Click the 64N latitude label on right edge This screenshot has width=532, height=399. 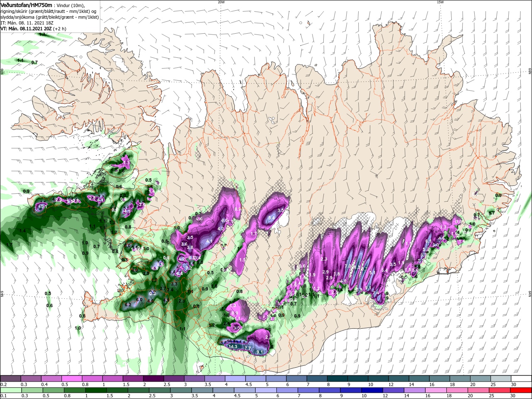530,294
